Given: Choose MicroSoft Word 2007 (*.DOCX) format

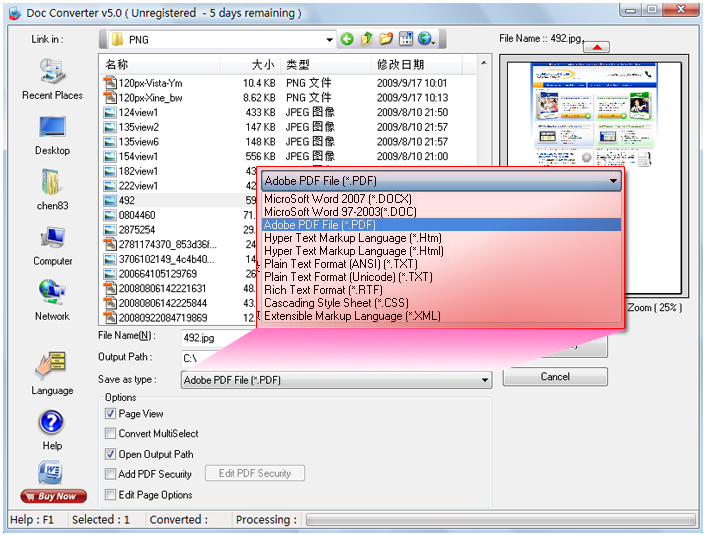Looking at the screenshot, I should tap(338, 199).
